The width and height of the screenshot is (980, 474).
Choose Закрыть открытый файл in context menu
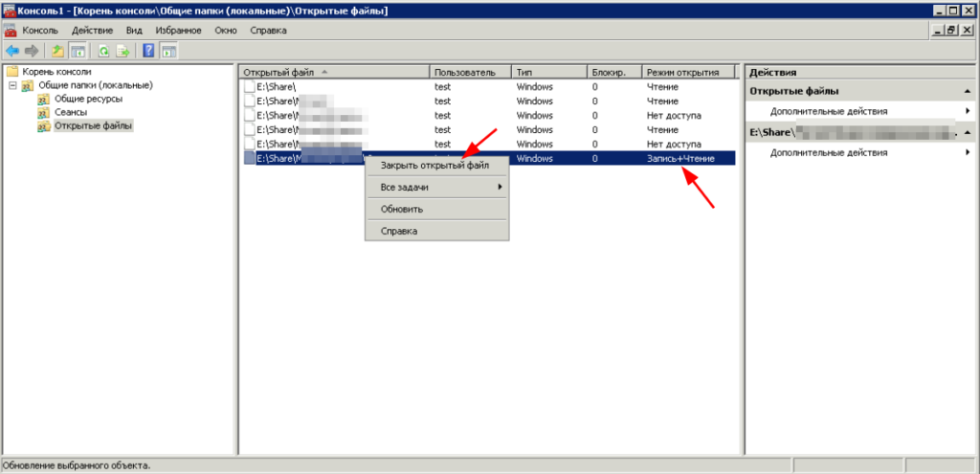[x=436, y=165]
